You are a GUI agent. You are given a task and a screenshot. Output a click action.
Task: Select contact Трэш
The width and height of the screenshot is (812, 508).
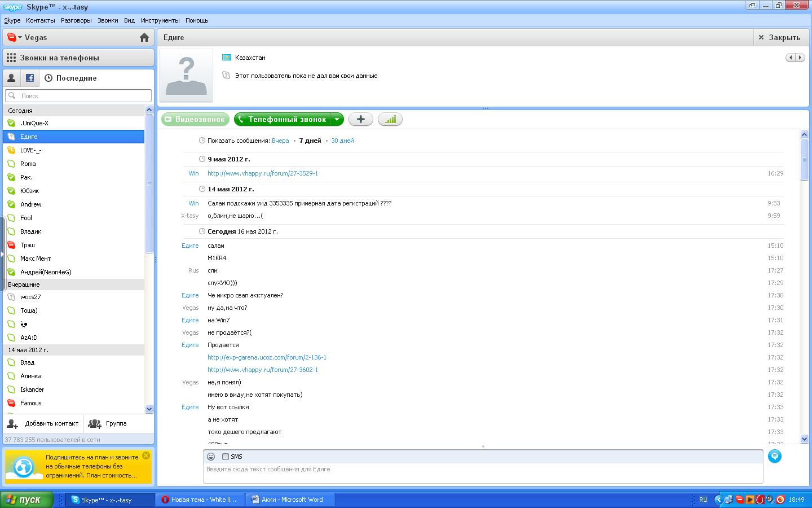point(74,245)
